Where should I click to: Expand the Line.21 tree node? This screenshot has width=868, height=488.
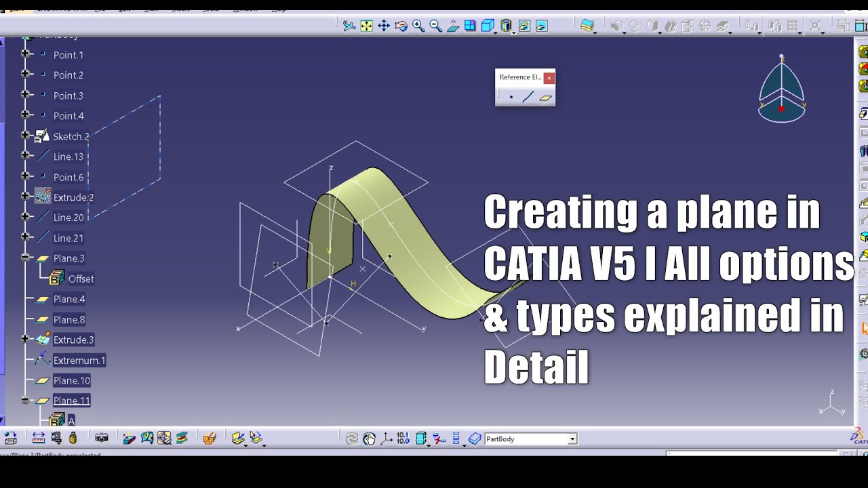[26, 237]
